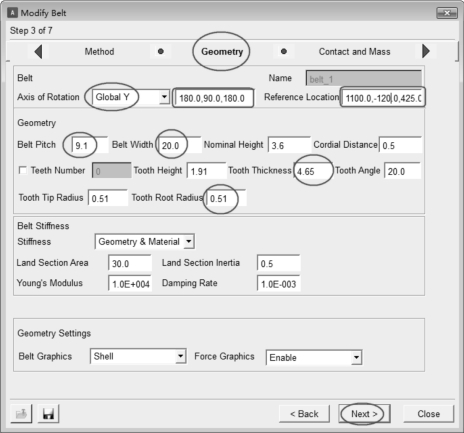Go to the Contact and Mass tab
464x433 pixels.
click(x=354, y=52)
